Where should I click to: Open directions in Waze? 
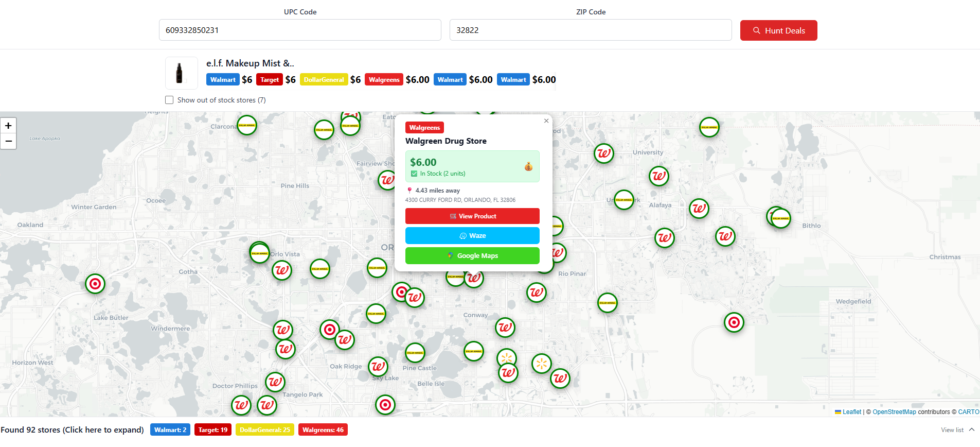[x=472, y=236]
